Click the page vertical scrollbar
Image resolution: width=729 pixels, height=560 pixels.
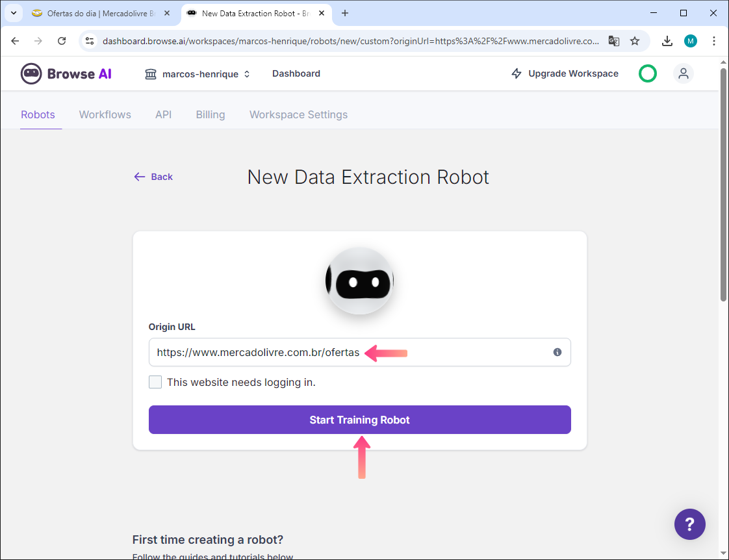(723, 184)
